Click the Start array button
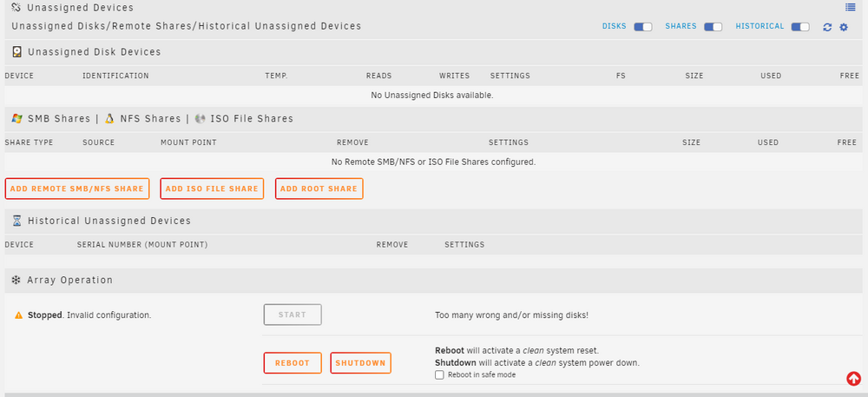 click(x=293, y=314)
